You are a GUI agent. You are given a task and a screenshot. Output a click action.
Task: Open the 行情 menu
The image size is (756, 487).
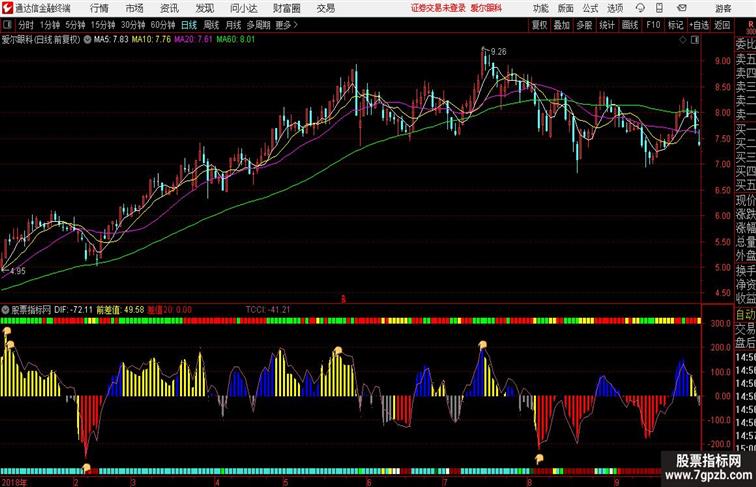[99, 8]
